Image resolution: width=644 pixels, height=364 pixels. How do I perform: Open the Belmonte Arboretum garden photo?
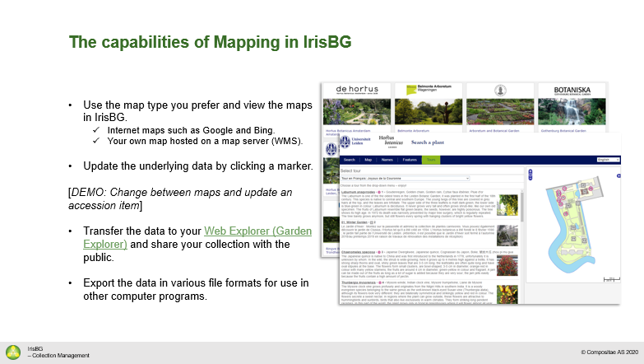click(429, 111)
